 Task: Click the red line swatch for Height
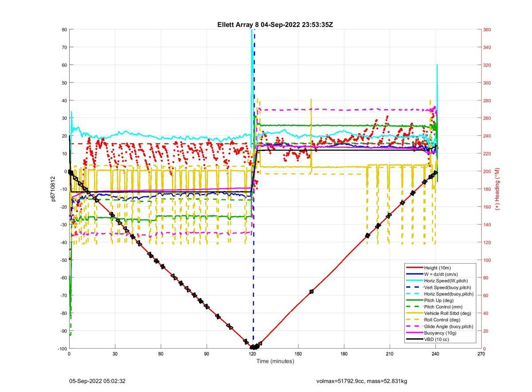[x=415, y=268]
